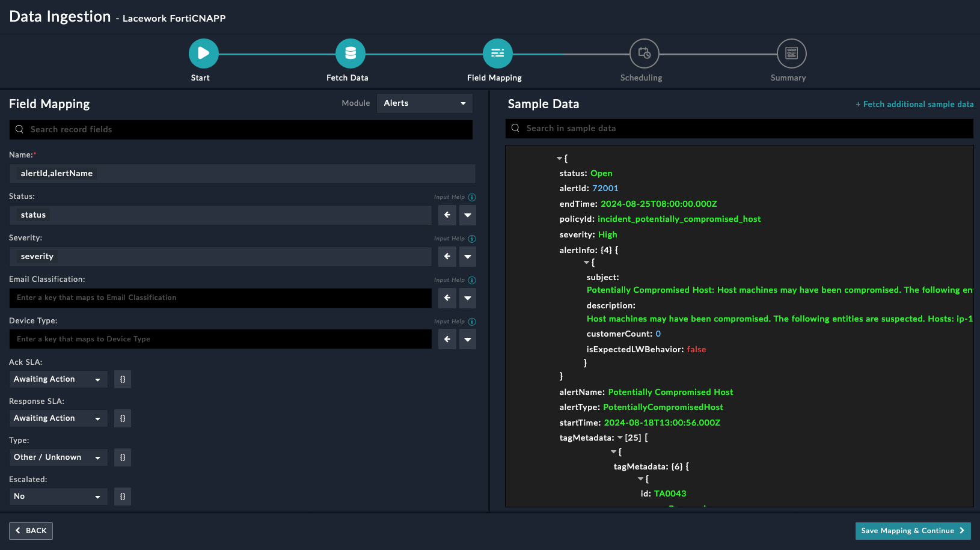This screenshot has width=980, height=550.
Task: Click the Start step play icon
Action: coord(203,53)
